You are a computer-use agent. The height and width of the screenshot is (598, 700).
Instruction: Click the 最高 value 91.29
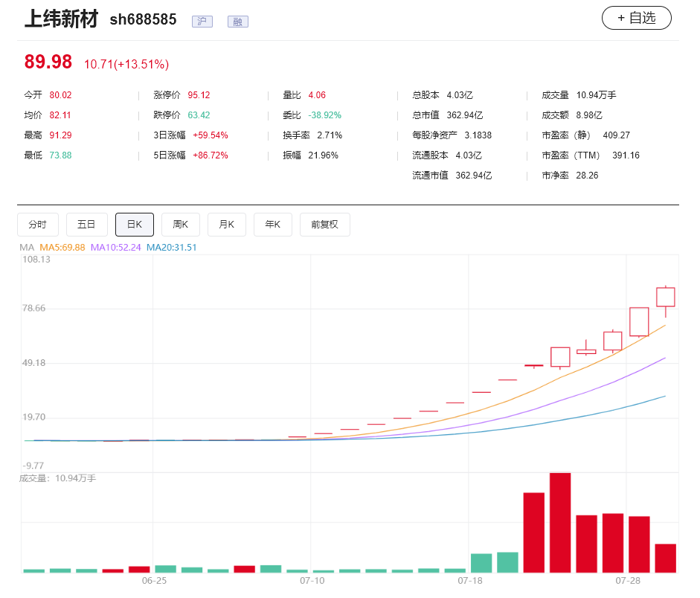coord(60,135)
